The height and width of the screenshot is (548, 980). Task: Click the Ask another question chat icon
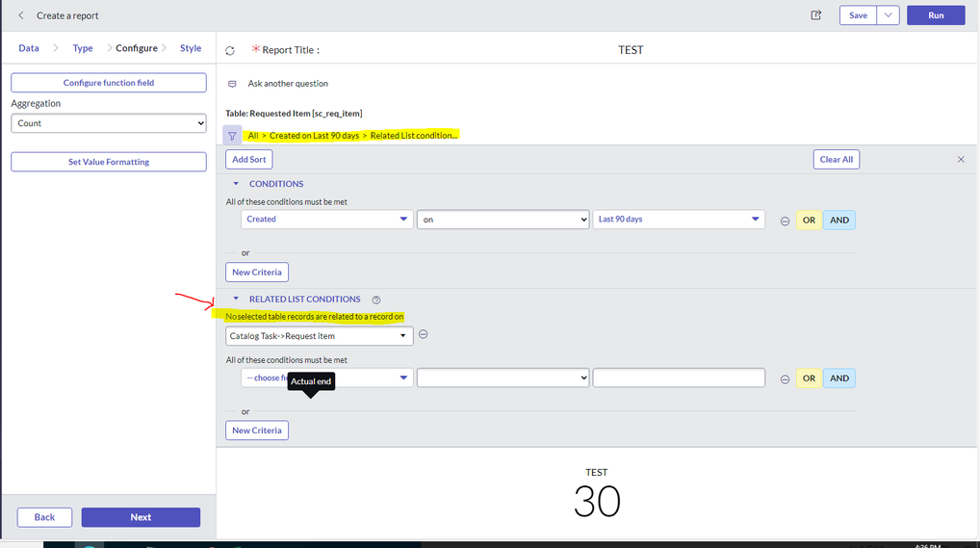coord(233,84)
